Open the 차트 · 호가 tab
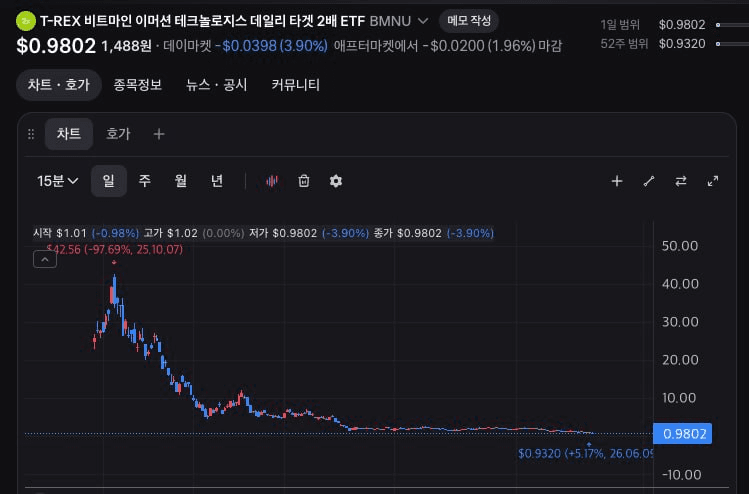 point(59,85)
